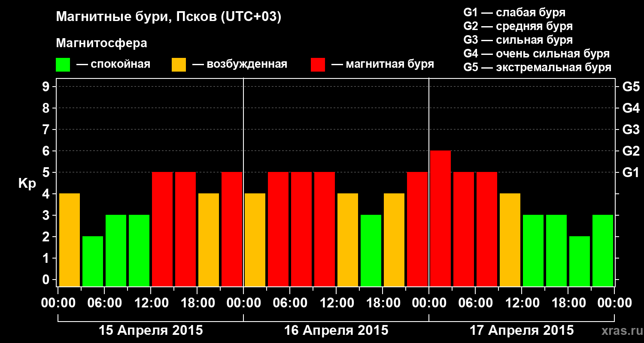Viewport: 644px width, 343px height.
Task: Click the 'G3' right axis label
Action: [631, 129]
